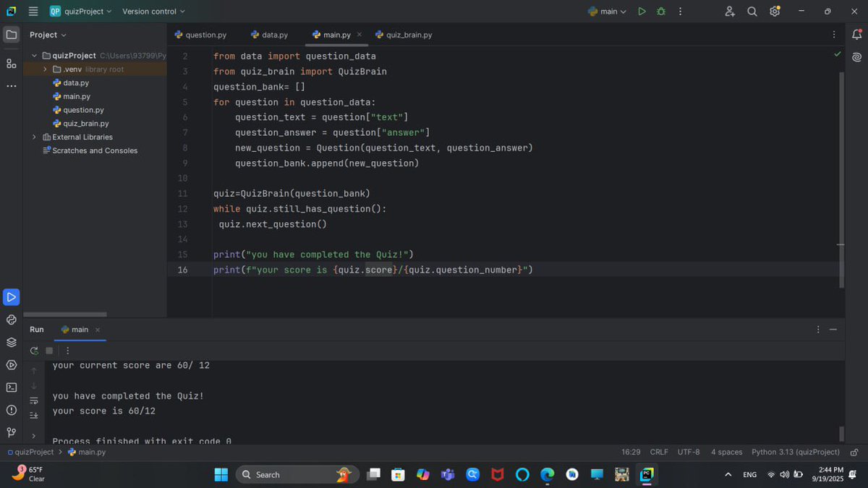Expand the .venv folder
The height and width of the screenshot is (488, 868).
click(46, 69)
